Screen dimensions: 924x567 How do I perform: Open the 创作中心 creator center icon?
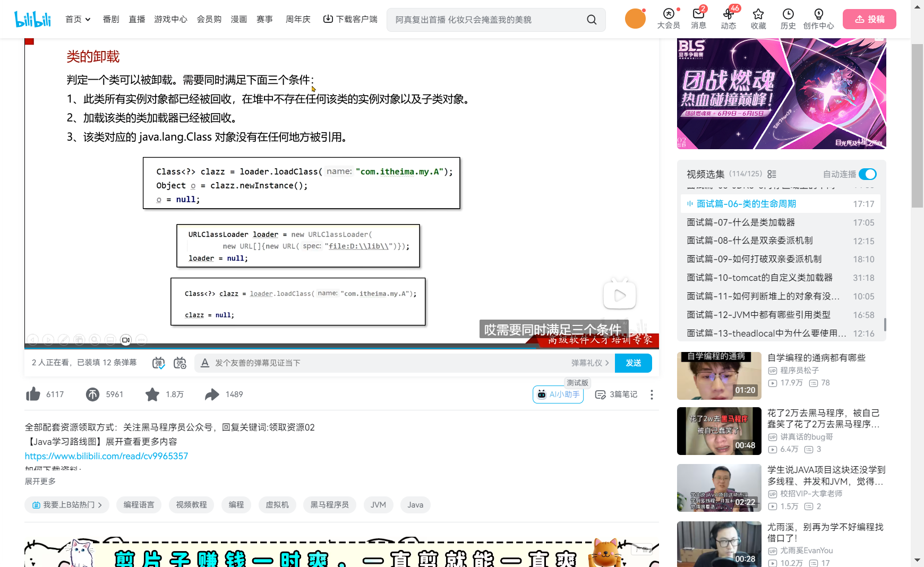[818, 19]
